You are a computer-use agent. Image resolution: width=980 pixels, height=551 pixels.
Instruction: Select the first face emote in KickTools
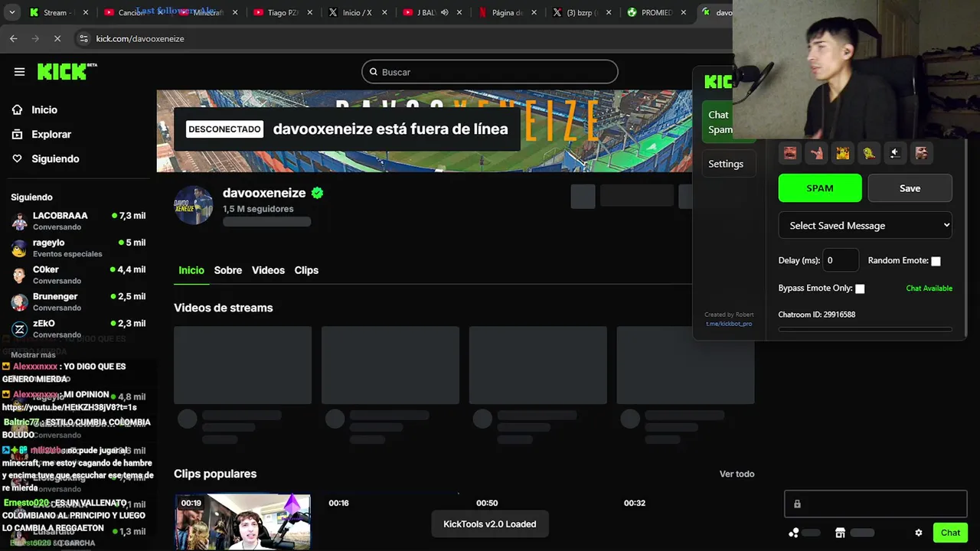click(x=789, y=153)
